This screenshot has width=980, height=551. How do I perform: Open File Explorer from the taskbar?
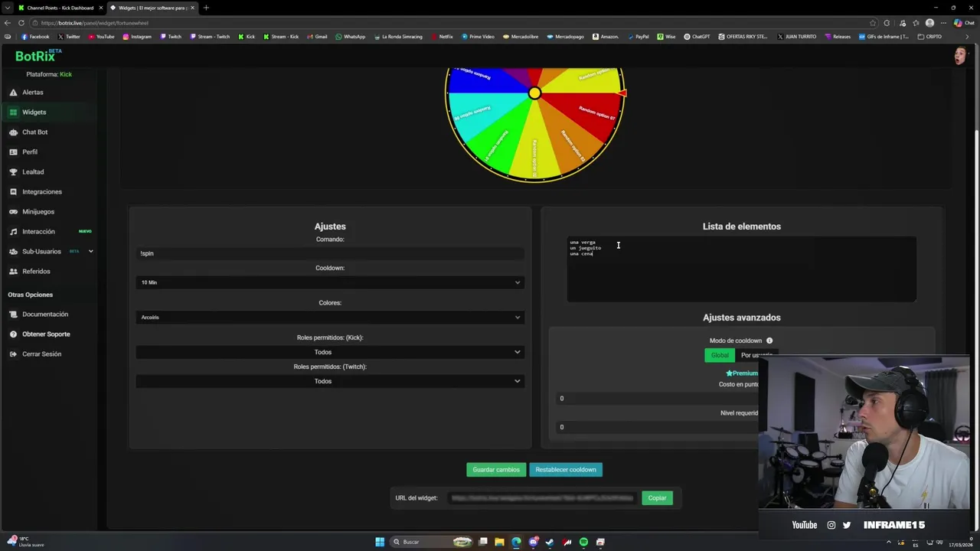499,542
